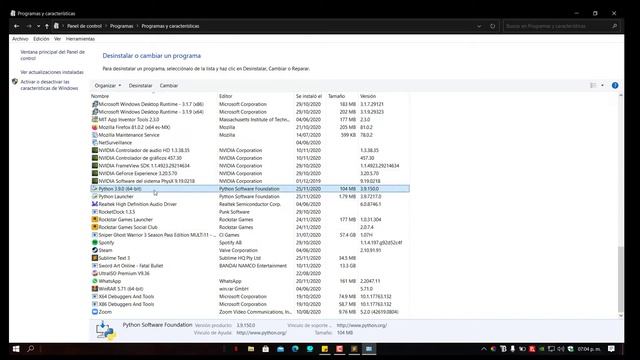Viewport: 640px width, 360px height.
Task: Click the Forward navigation arrow
Action: coord(29,26)
